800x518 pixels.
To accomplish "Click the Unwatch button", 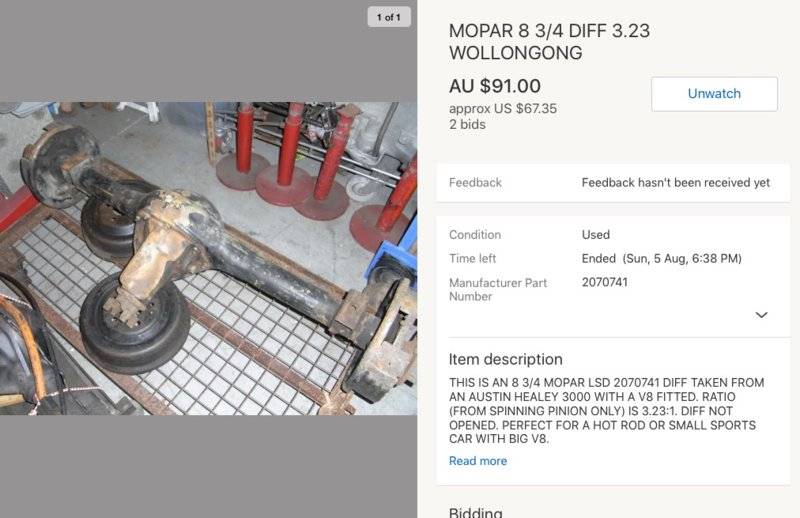I will [x=714, y=94].
